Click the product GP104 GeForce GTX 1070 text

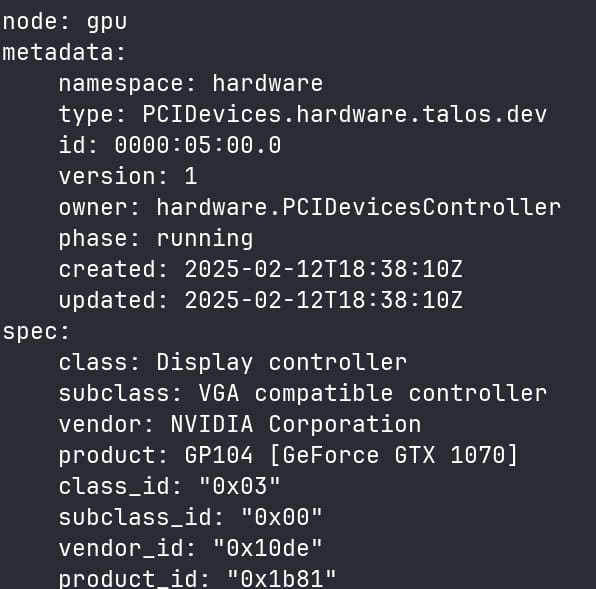[x=351, y=455]
